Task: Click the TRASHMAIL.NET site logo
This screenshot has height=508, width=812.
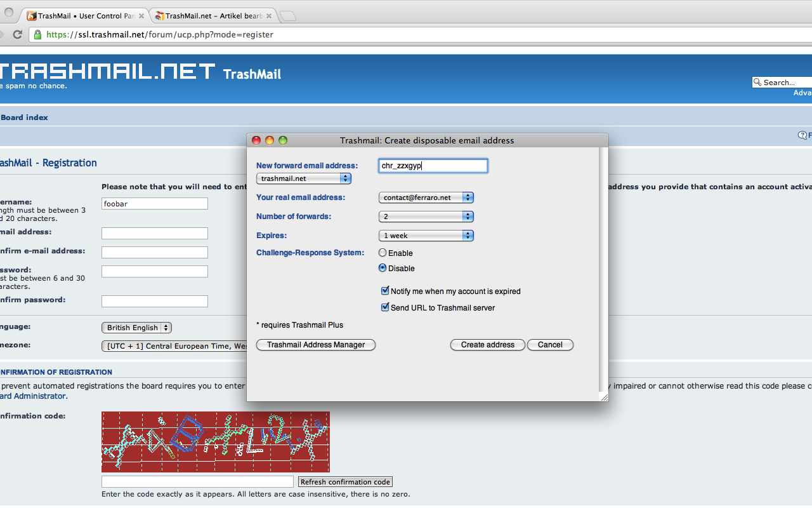Action: (107, 70)
